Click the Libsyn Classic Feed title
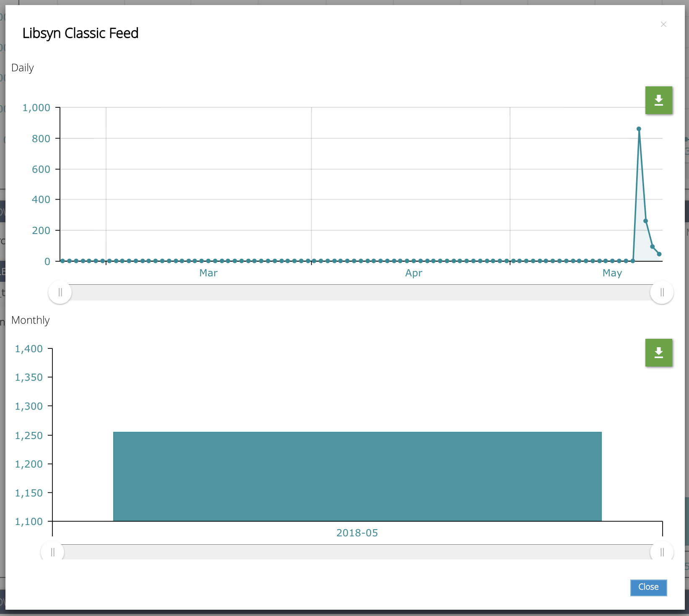The image size is (689, 616). tap(81, 33)
